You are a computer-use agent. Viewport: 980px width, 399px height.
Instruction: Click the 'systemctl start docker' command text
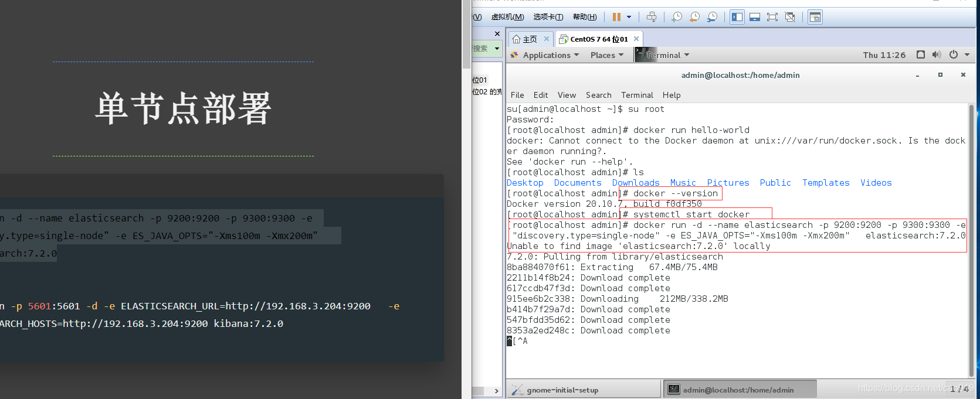click(691, 214)
